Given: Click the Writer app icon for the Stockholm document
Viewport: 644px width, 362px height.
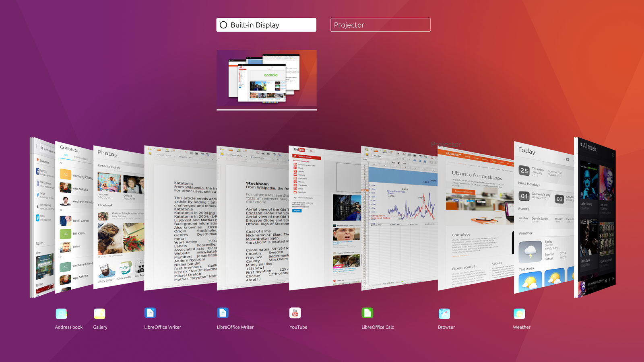Looking at the screenshot, I should coord(223,313).
